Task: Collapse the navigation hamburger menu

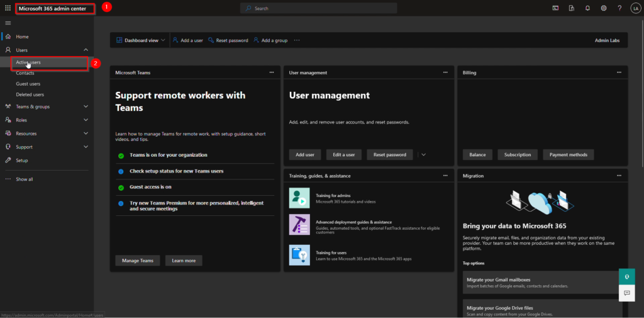Action: point(8,23)
